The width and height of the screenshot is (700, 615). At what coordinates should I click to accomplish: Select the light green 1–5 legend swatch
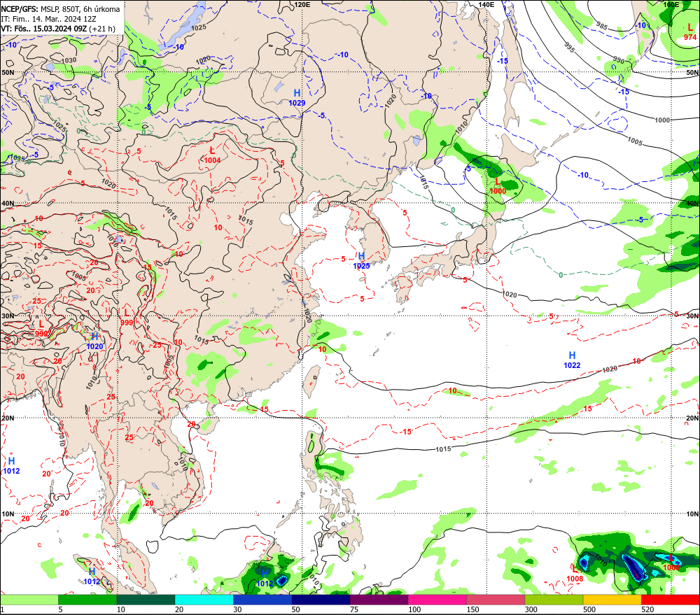pyautogui.click(x=29, y=600)
